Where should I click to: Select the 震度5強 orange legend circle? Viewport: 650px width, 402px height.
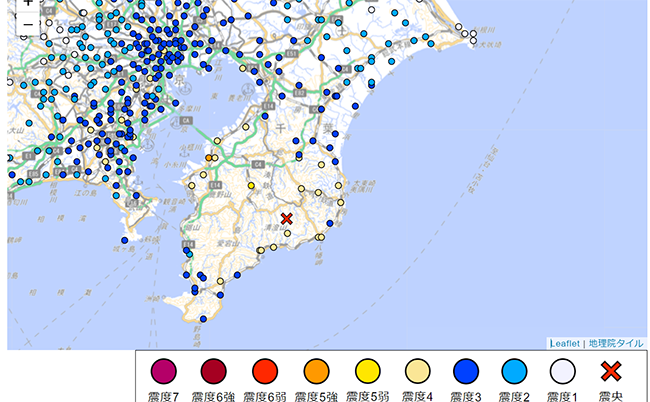click(x=314, y=372)
